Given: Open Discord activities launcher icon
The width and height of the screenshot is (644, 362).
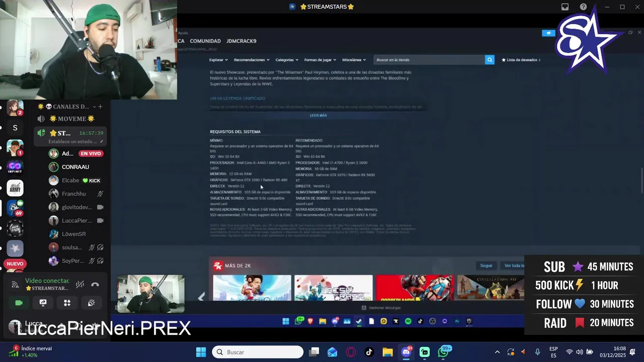Looking at the screenshot, I should tap(67, 303).
